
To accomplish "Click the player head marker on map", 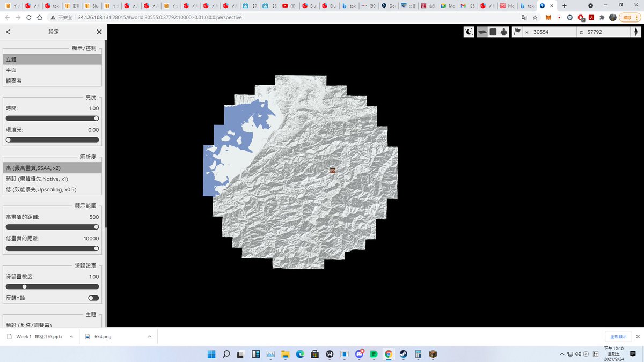I will tap(333, 170).
